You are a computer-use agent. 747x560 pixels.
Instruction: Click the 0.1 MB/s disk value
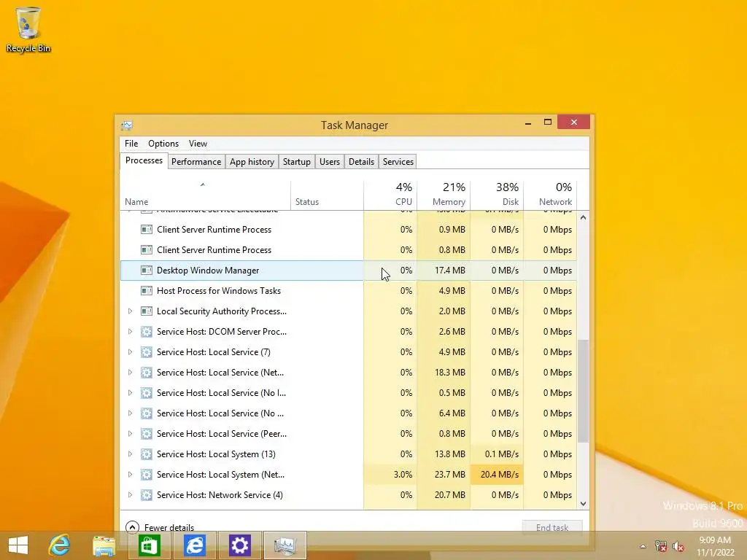point(502,454)
